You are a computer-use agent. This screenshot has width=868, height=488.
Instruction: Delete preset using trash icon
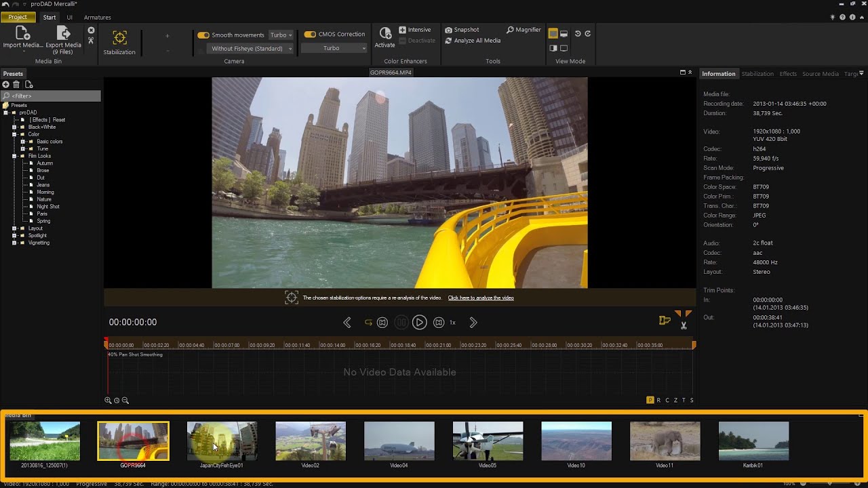tap(16, 85)
